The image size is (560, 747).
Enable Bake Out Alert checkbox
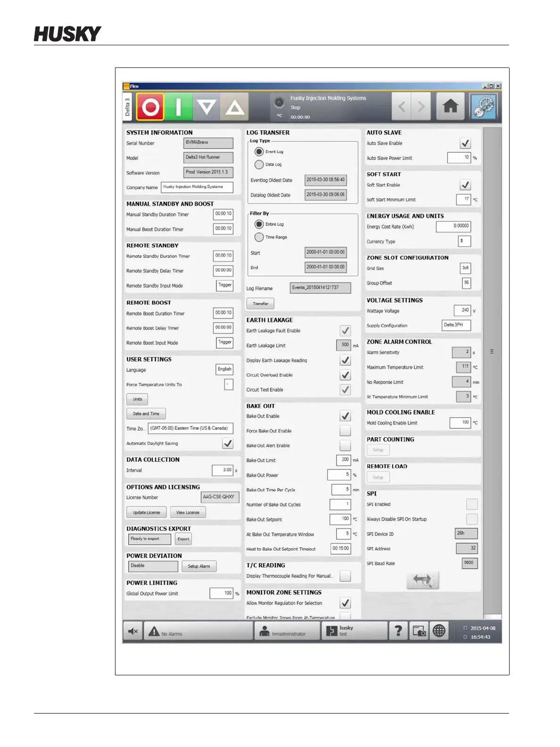[346, 445]
